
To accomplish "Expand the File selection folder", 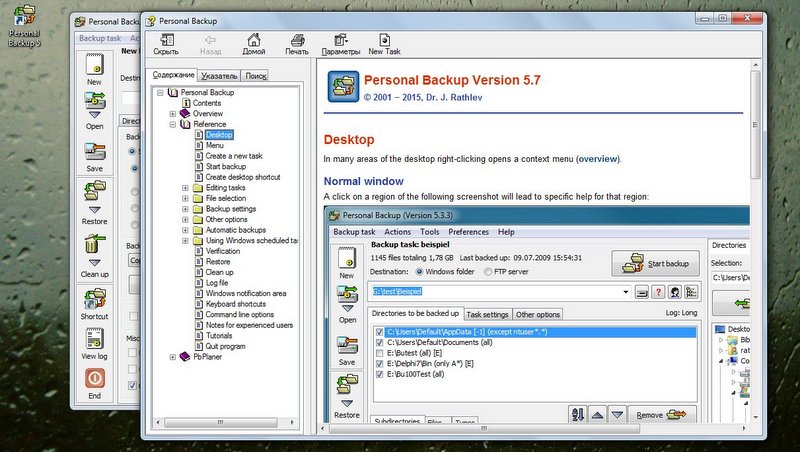I will point(185,198).
